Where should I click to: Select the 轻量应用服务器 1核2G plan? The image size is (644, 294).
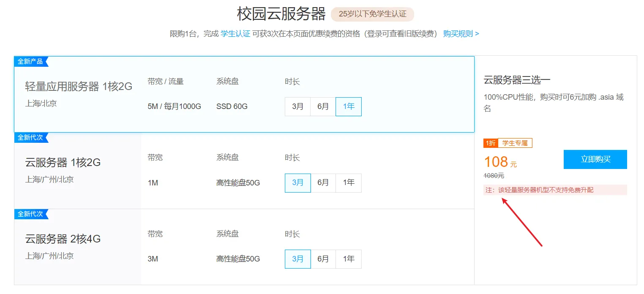point(79,87)
